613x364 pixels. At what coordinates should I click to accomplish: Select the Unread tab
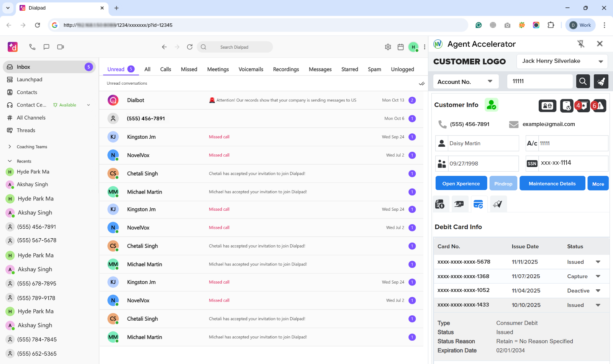pyautogui.click(x=121, y=69)
